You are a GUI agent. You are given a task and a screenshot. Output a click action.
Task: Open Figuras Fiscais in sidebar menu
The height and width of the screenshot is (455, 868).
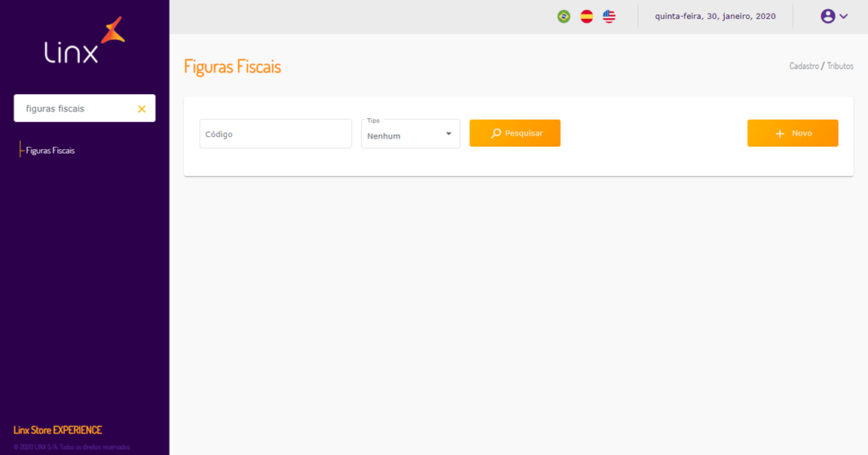point(50,151)
